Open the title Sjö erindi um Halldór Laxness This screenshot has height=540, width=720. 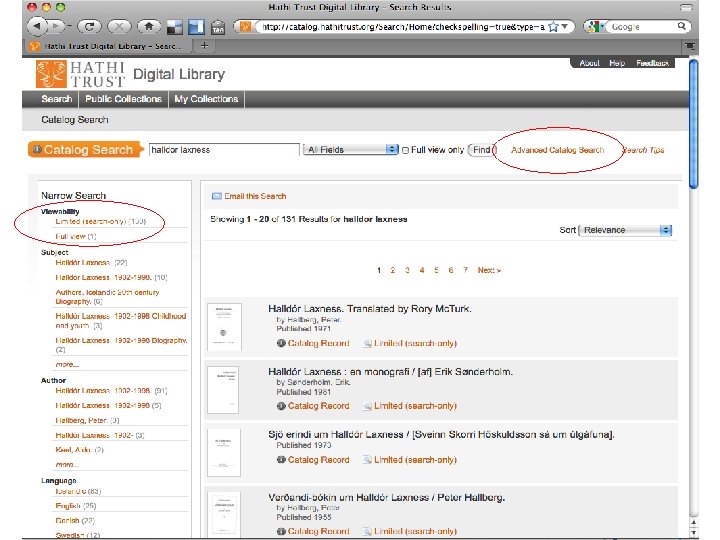tap(441, 434)
